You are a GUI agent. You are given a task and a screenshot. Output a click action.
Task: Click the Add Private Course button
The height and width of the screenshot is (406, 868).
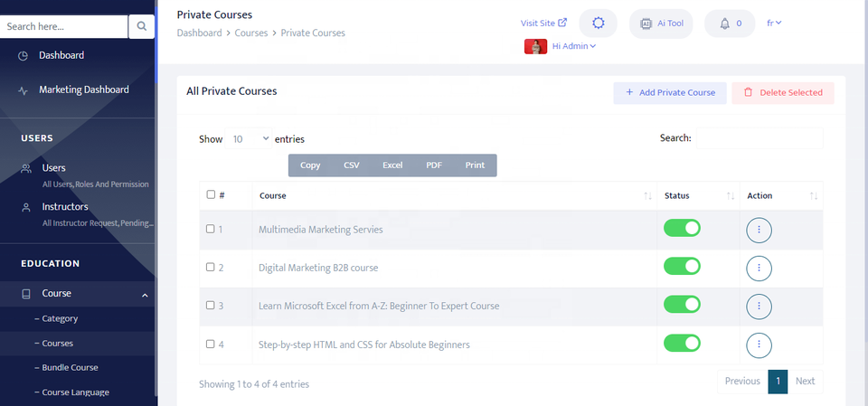669,92
